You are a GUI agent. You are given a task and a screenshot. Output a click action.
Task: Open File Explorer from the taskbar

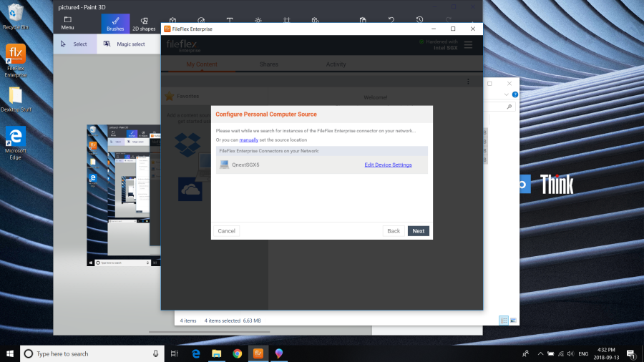[x=216, y=353]
